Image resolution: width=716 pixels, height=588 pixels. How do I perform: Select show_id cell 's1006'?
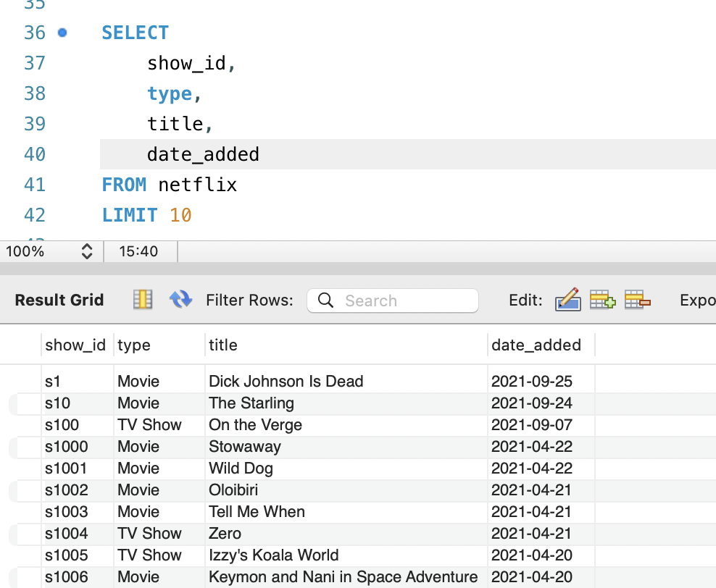77,577
